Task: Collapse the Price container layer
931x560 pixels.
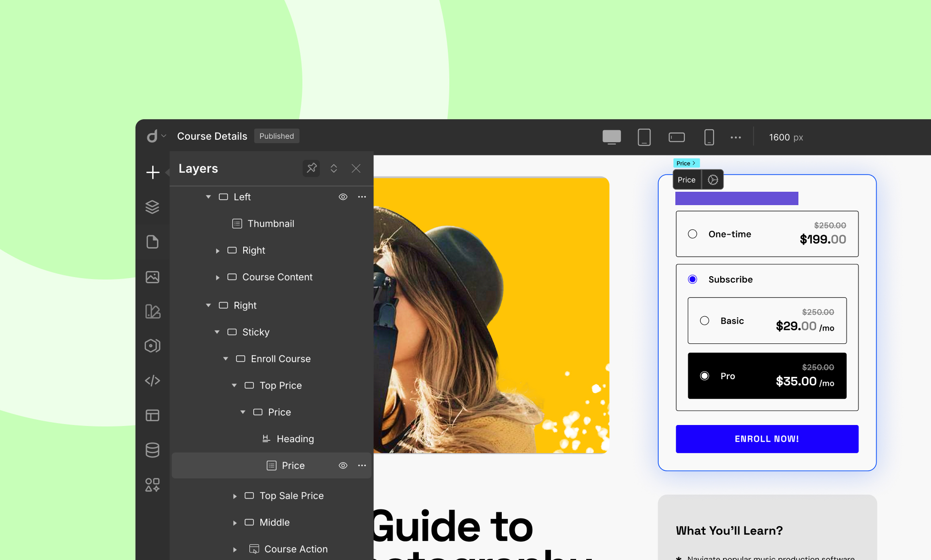Action: 243,412
